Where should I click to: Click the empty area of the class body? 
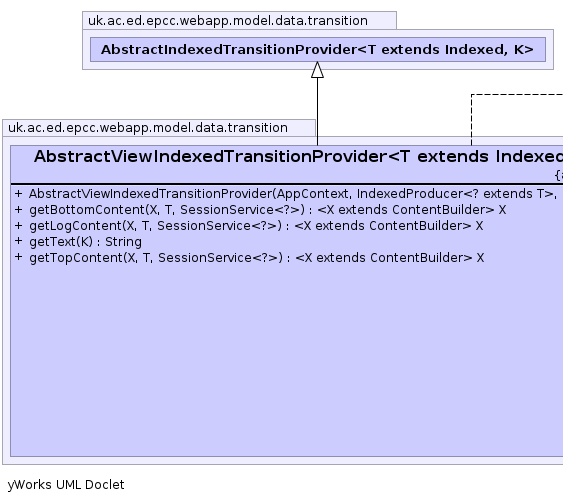(287, 359)
